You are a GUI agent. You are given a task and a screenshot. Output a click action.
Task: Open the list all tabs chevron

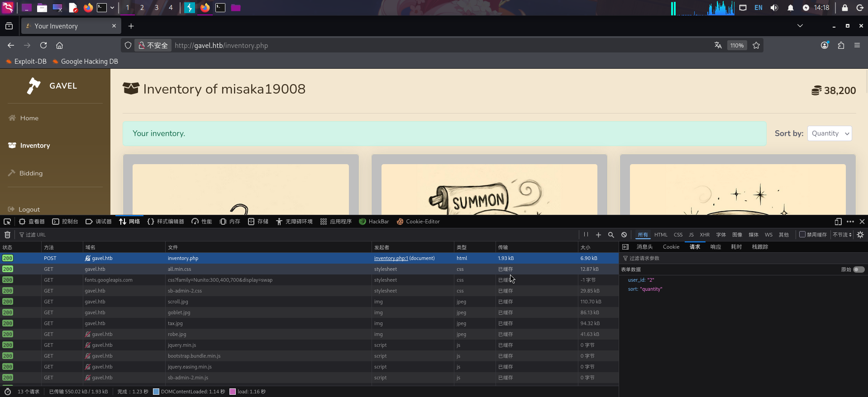click(800, 26)
